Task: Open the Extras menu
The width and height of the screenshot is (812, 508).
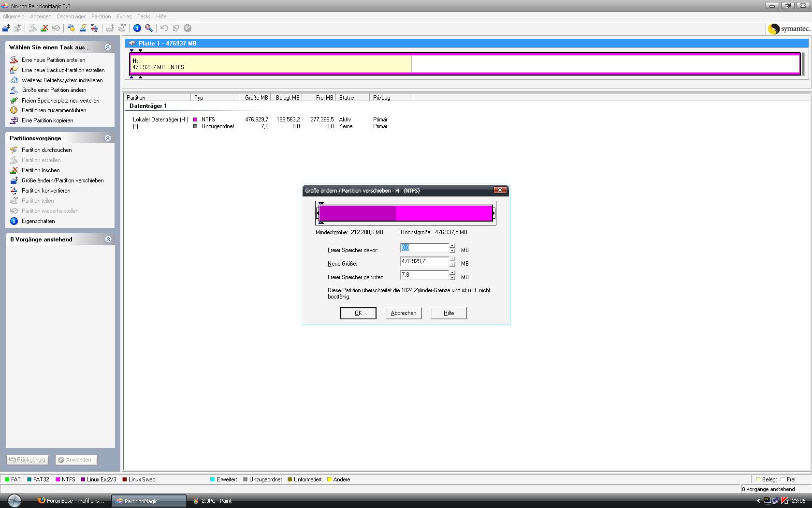Action: 124,16
